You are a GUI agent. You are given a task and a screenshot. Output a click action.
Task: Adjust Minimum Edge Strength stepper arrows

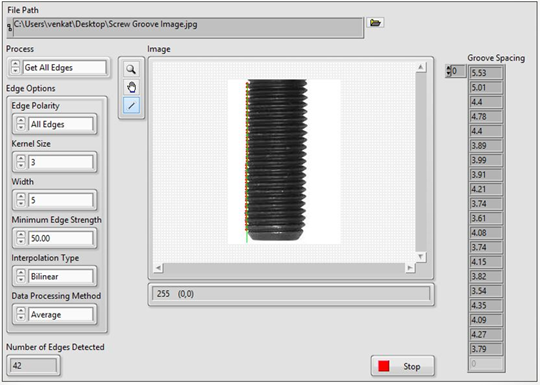click(x=21, y=238)
